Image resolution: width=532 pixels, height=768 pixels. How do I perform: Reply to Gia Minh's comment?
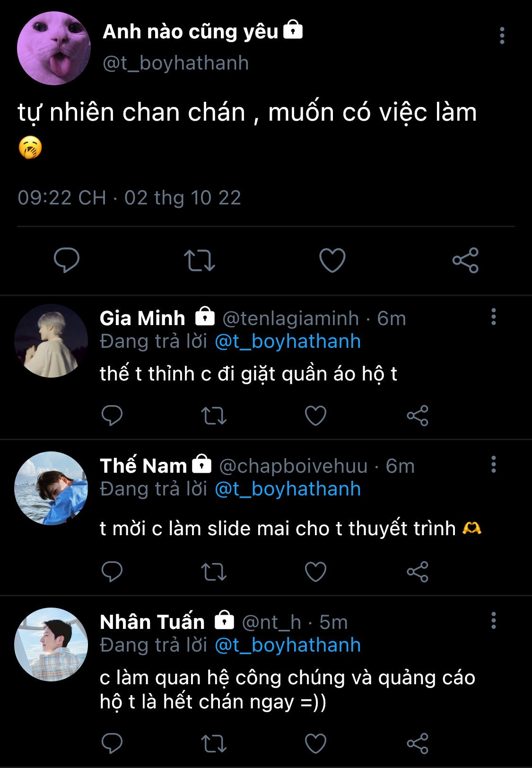point(112,415)
